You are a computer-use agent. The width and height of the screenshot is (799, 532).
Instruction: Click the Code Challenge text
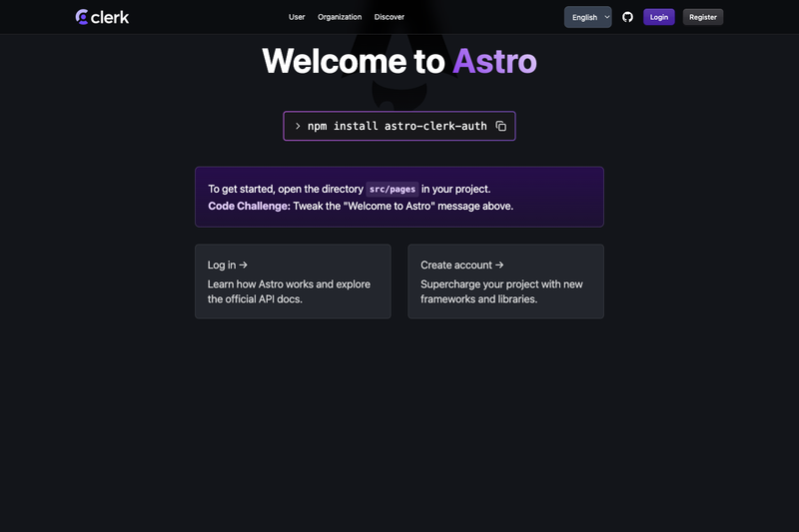coord(249,206)
